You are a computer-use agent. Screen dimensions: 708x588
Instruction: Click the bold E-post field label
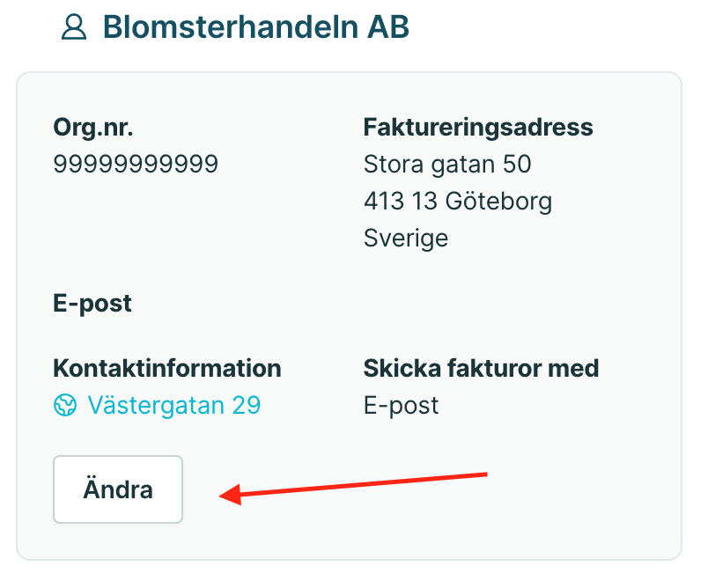(x=92, y=304)
